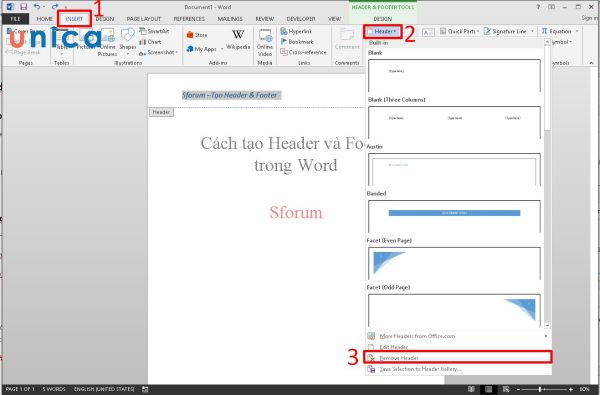Insert a Cross-reference
600x395 pixels.
[x=303, y=52]
